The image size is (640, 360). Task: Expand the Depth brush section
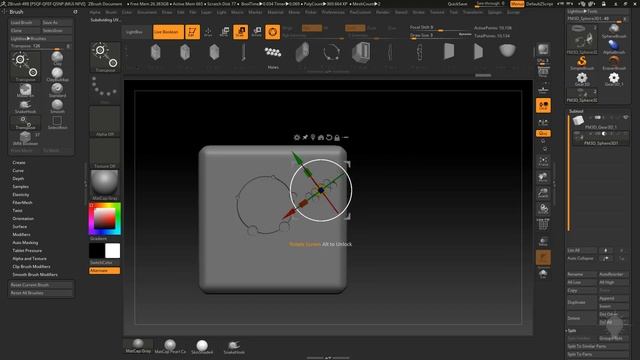point(18,179)
